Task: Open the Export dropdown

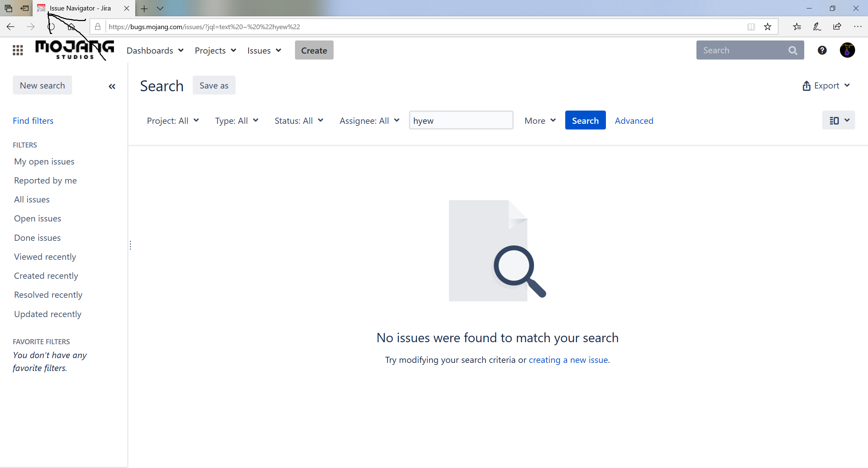Action: (826, 85)
